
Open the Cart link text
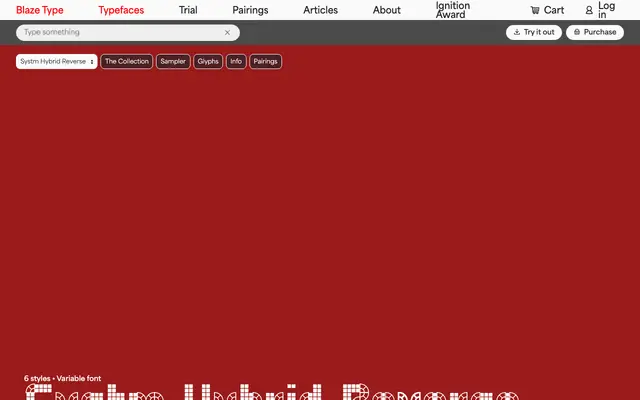point(554,10)
